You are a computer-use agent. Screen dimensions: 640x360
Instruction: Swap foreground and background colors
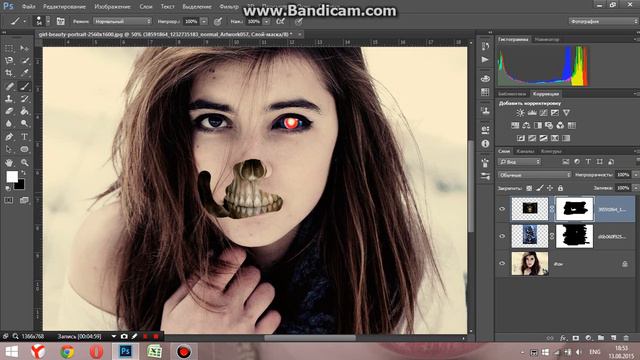pyautogui.click(x=23, y=173)
